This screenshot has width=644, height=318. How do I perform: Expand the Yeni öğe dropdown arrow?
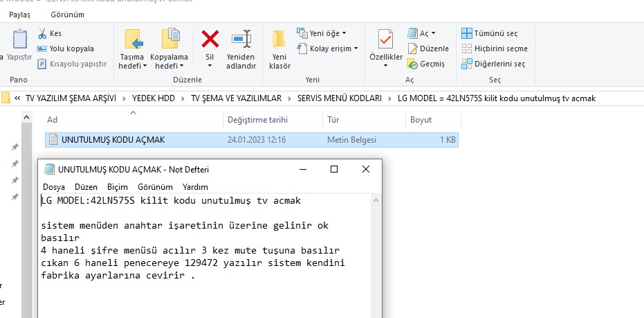pyautogui.click(x=344, y=33)
